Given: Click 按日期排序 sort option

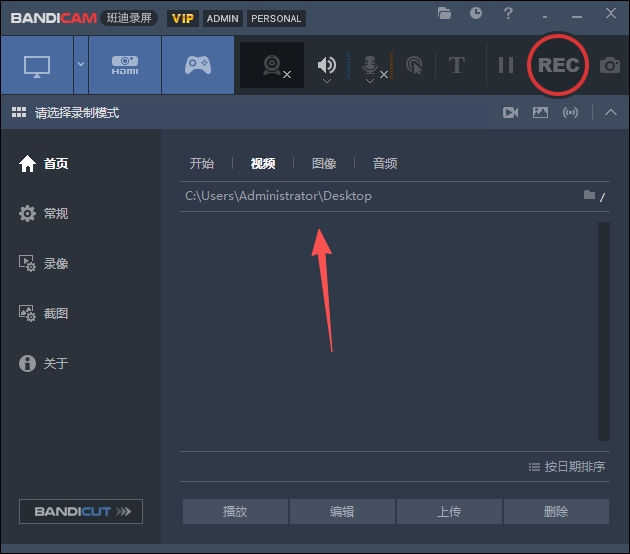Looking at the screenshot, I should [567, 466].
